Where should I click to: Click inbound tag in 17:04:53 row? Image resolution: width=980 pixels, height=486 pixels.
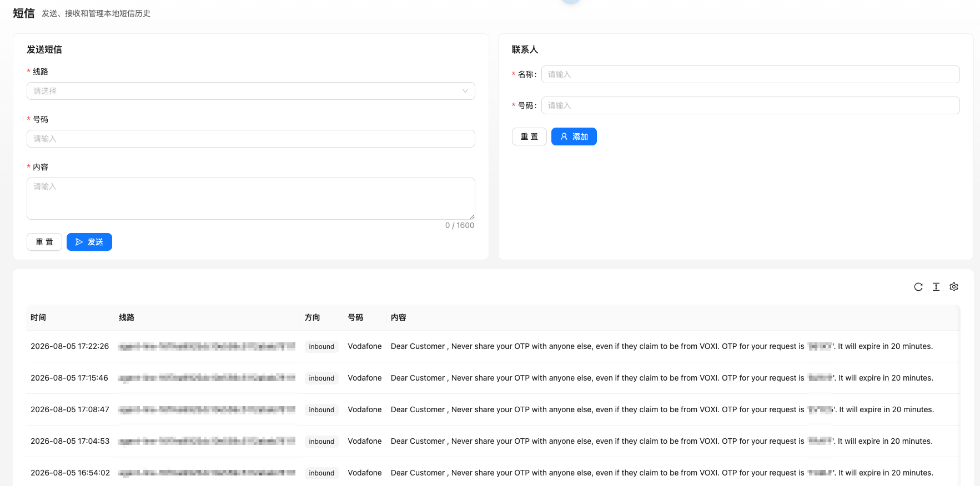click(321, 442)
